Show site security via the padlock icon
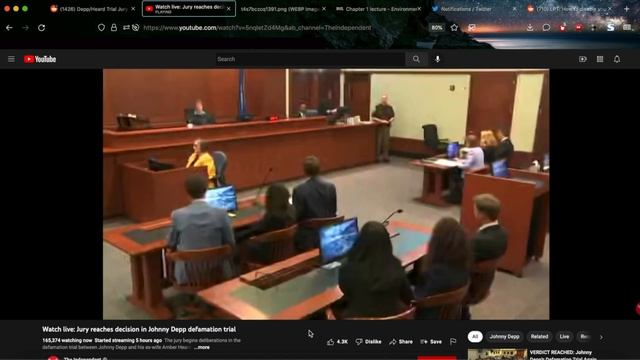This screenshot has height=360, width=640. 114,28
